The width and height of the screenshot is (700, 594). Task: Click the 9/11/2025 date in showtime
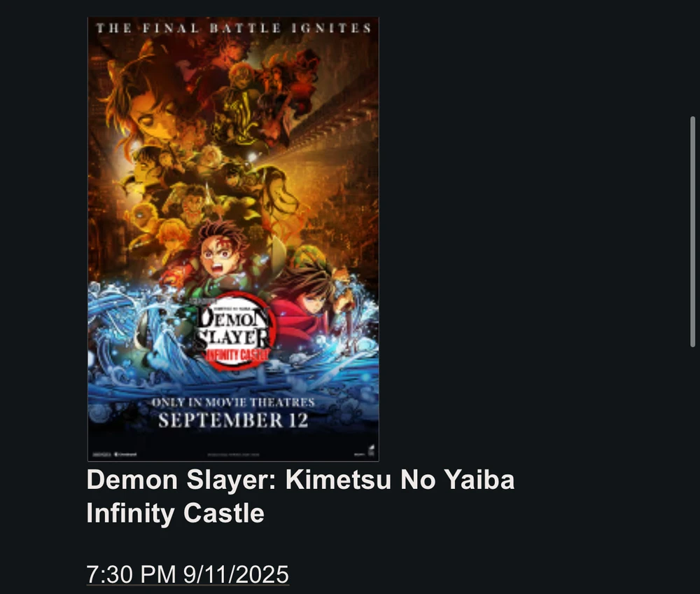pyautogui.click(x=236, y=574)
